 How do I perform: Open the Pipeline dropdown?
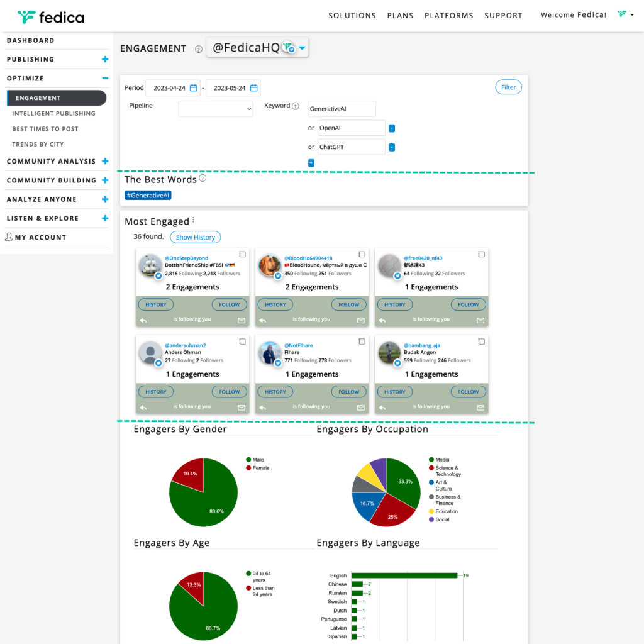(215, 109)
